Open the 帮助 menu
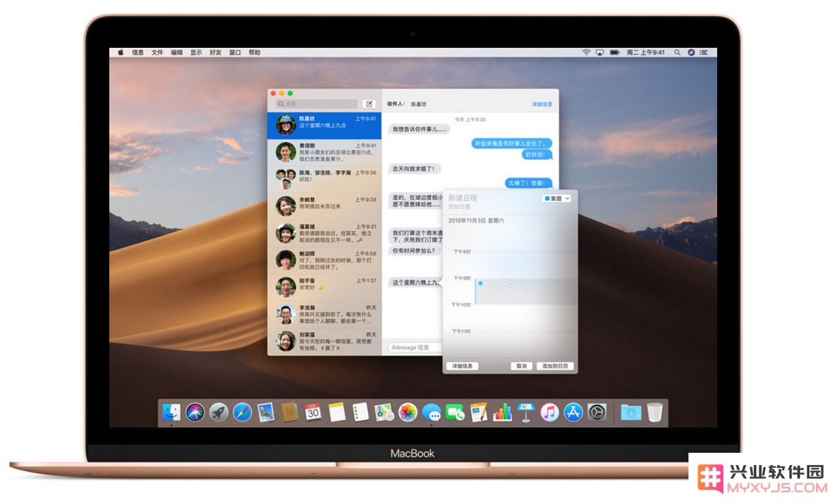836x504 pixels. click(254, 52)
